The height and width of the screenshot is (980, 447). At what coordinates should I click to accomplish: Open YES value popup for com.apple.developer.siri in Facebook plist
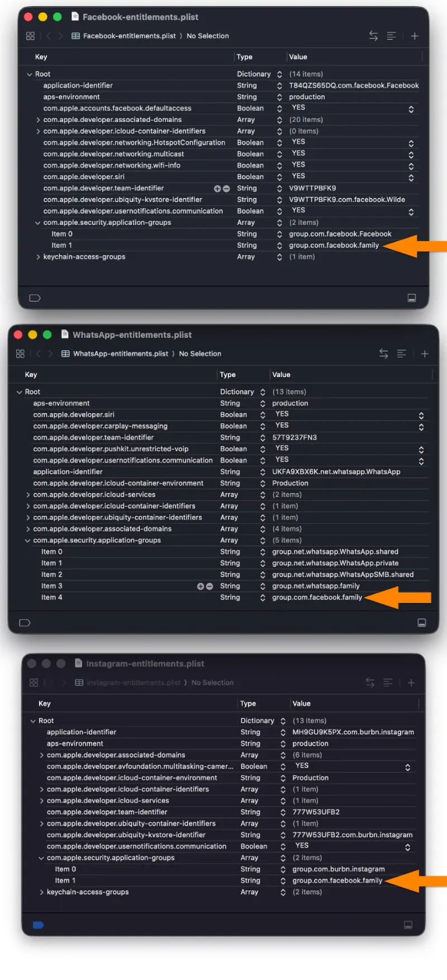[x=411, y=177]
